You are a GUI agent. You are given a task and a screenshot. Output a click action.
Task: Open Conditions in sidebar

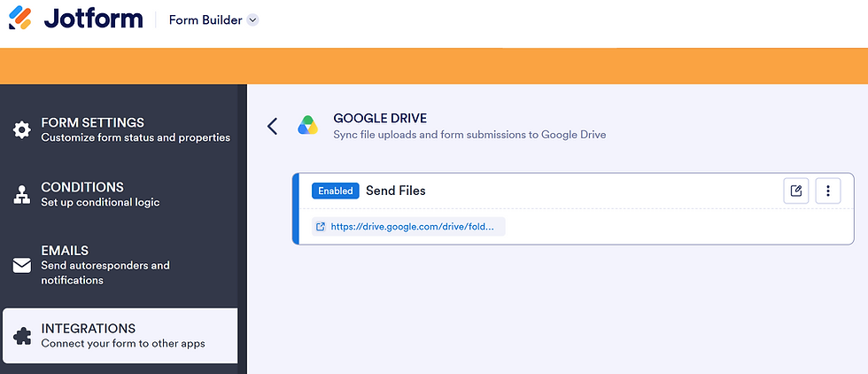[x=120, y=194]
